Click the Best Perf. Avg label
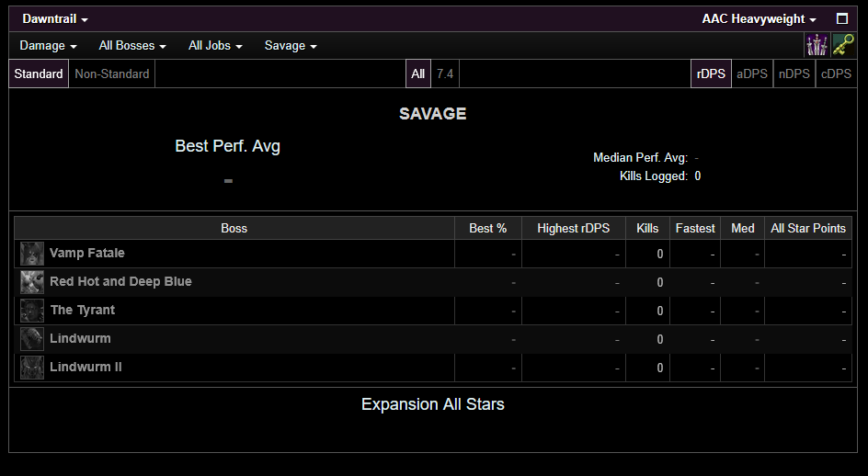868x476 pixels. [227, 146]
